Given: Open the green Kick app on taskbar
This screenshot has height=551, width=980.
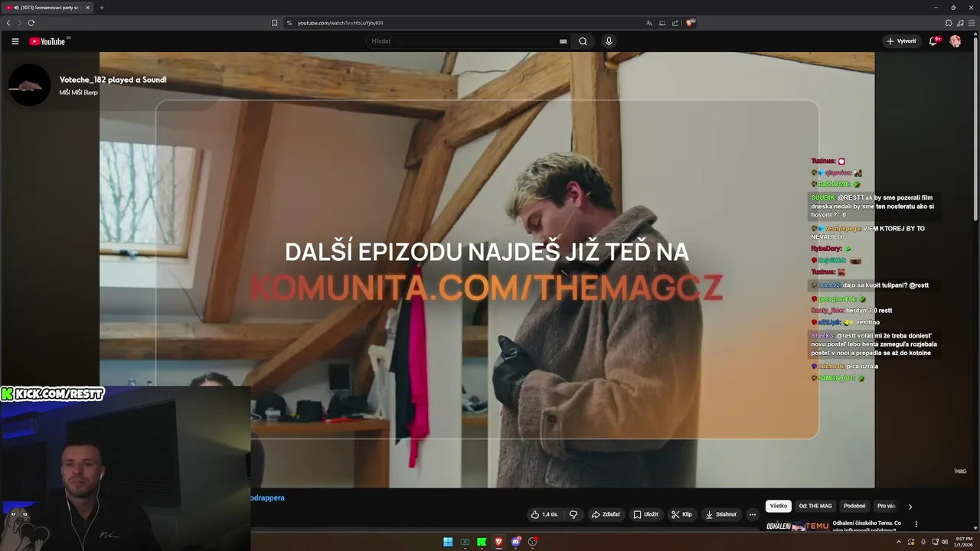Looking at the screenshot, I should click(482, 542).
